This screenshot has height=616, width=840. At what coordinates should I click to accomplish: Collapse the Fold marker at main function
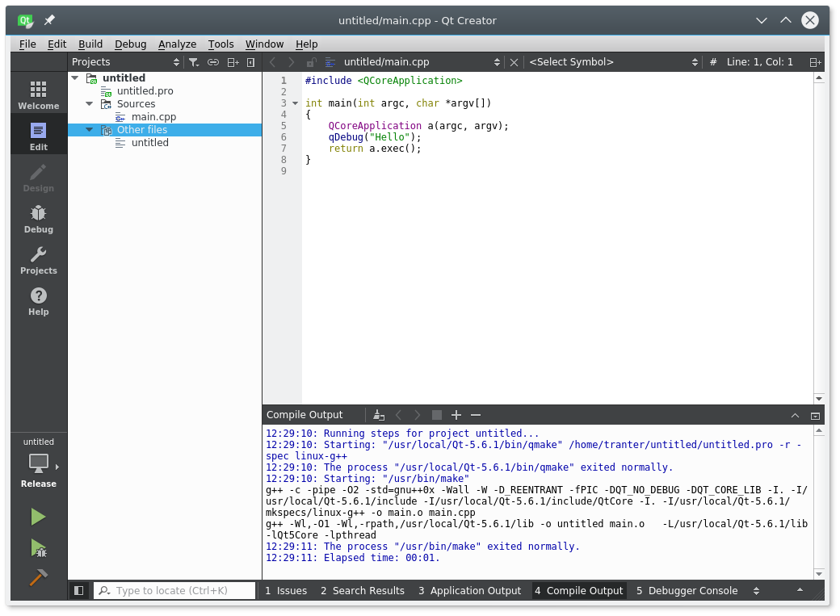coord(295,103)
